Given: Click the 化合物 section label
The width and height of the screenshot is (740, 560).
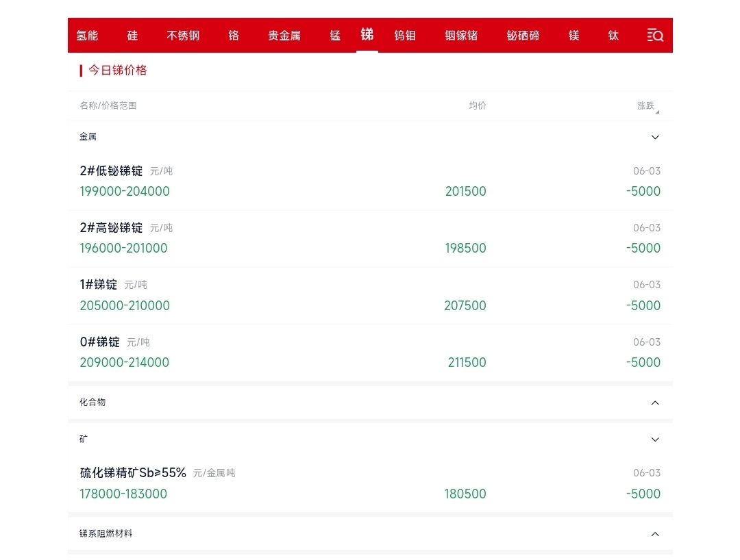Looking at the screenshot, I should pos(92,402).
